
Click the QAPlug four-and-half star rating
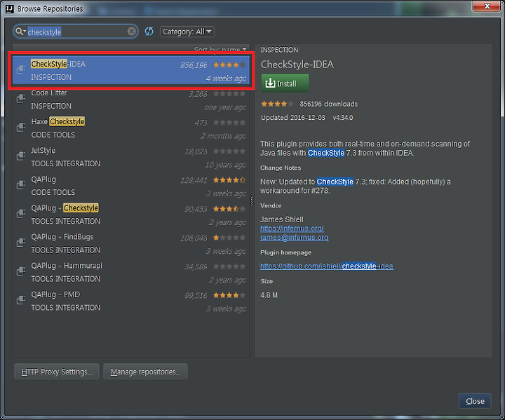click(229, 180)
